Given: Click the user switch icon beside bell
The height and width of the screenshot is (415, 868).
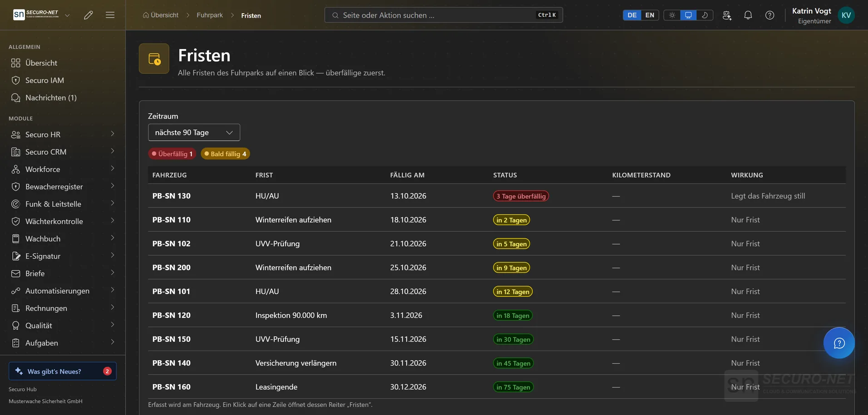Looking at the screenshot, I should pyautogui.click(x=727, y=15).
